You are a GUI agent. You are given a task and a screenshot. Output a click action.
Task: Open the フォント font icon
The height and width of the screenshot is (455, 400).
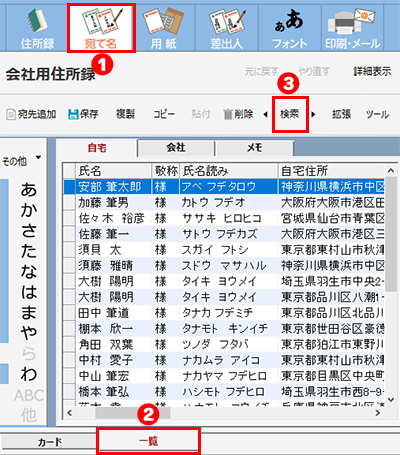point(290,28)
